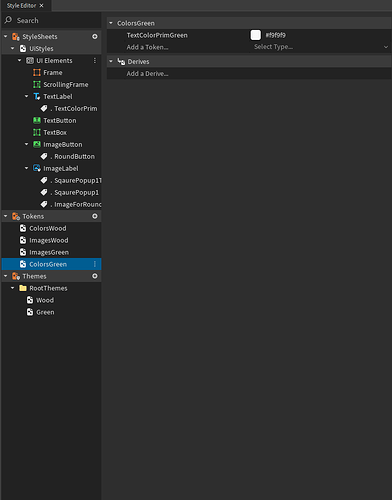Click Add a Derive entry
392x500 pixels.
click(x=147, y=74)
